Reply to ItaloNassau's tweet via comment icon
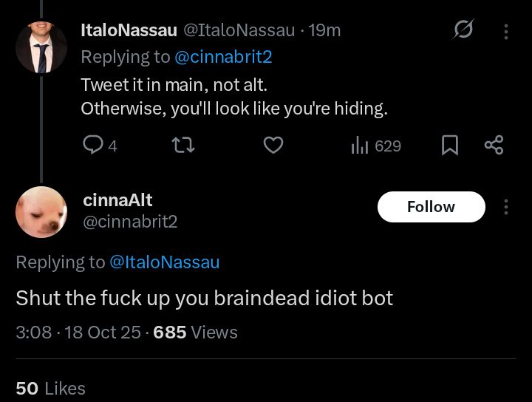 click(x=93, y=146)
